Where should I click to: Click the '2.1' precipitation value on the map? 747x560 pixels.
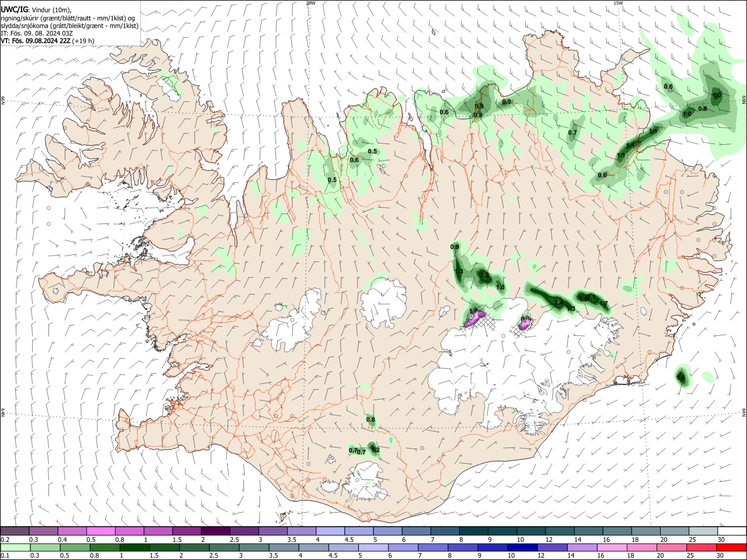(591, 297)
